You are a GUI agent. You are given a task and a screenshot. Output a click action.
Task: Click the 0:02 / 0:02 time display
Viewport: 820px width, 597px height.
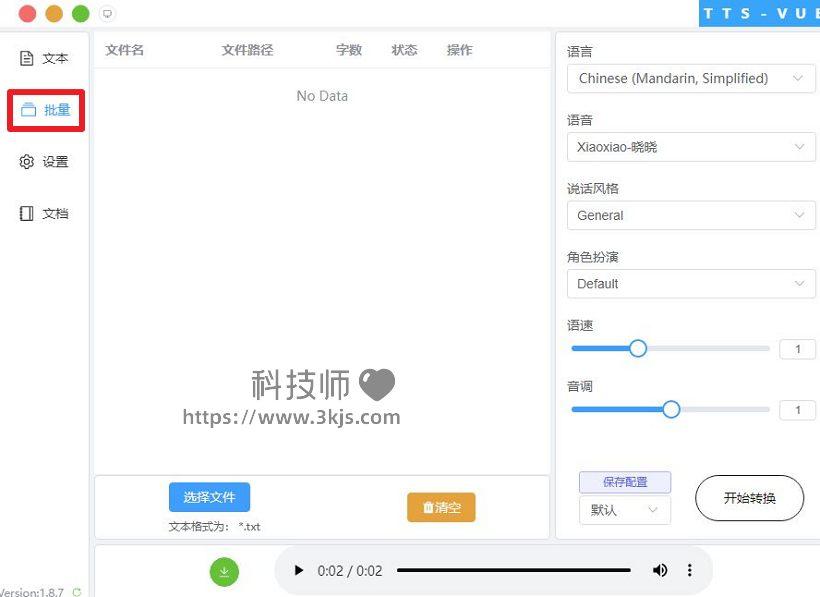point(350,570)
